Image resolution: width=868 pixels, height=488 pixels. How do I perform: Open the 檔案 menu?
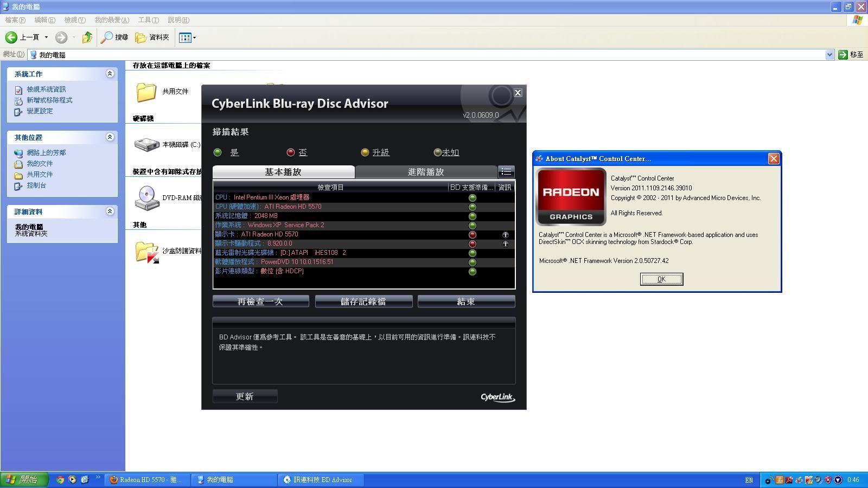[x=15, y=20]
